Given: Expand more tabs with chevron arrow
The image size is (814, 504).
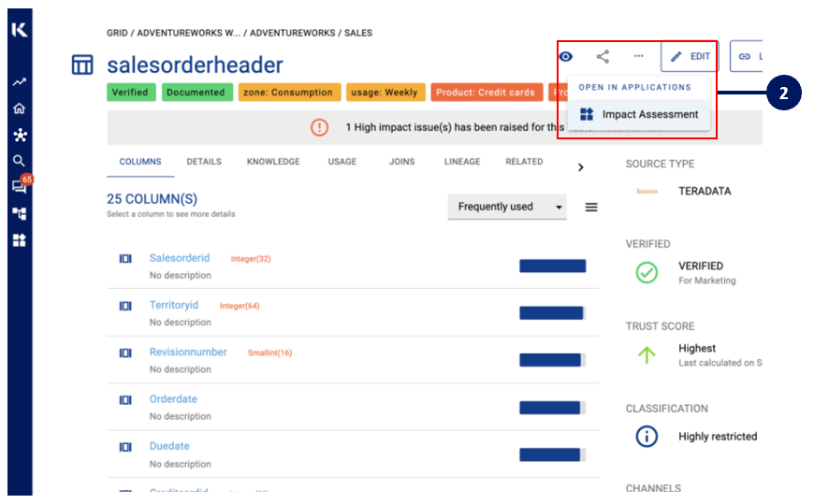Looking at the screenshot, I should tap(580, 167).
